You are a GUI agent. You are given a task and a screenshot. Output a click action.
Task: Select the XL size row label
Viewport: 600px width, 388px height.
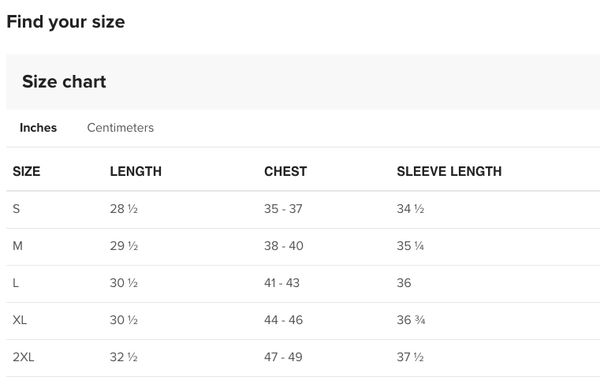[20, 320]
